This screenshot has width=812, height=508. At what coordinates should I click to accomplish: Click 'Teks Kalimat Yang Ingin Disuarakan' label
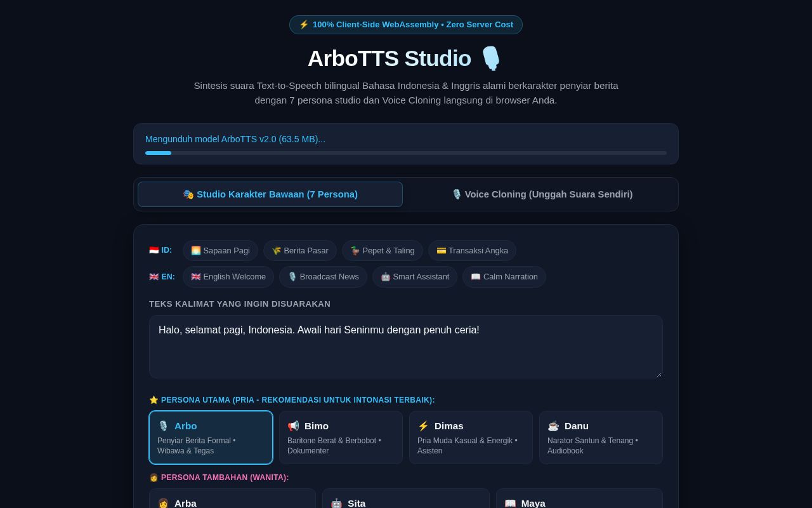(x=240, y=304)
